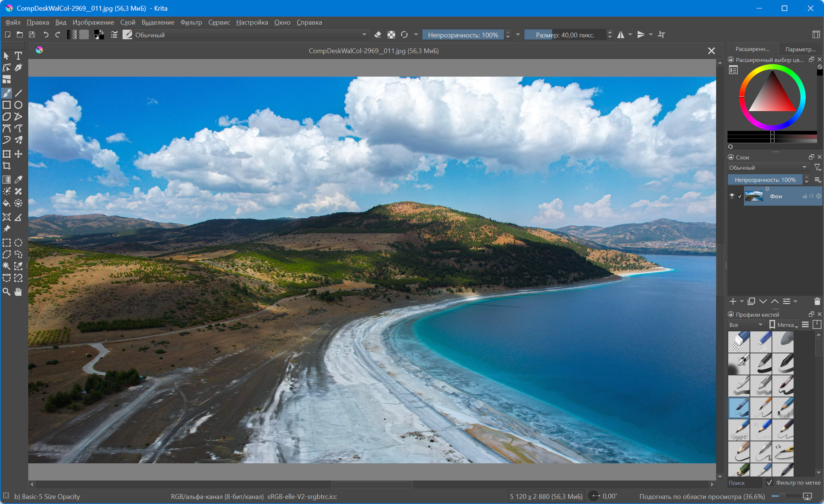The image size is (824, 504).
Task: Select the Ellipse shape tool
Action: (x=18, y=105)
